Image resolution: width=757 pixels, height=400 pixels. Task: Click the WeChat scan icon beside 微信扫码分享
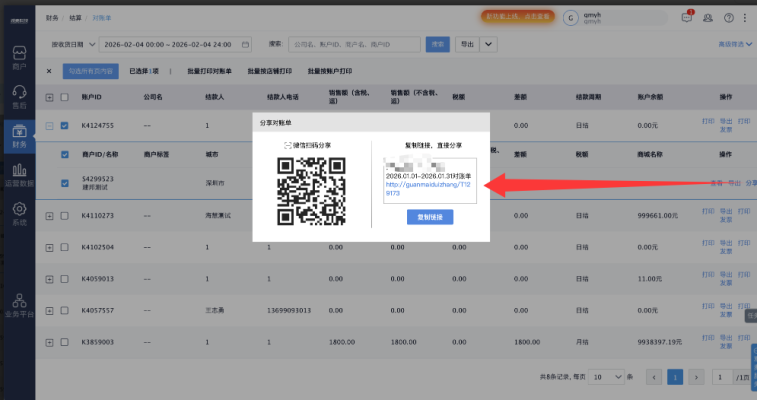(x=288, y=145)
